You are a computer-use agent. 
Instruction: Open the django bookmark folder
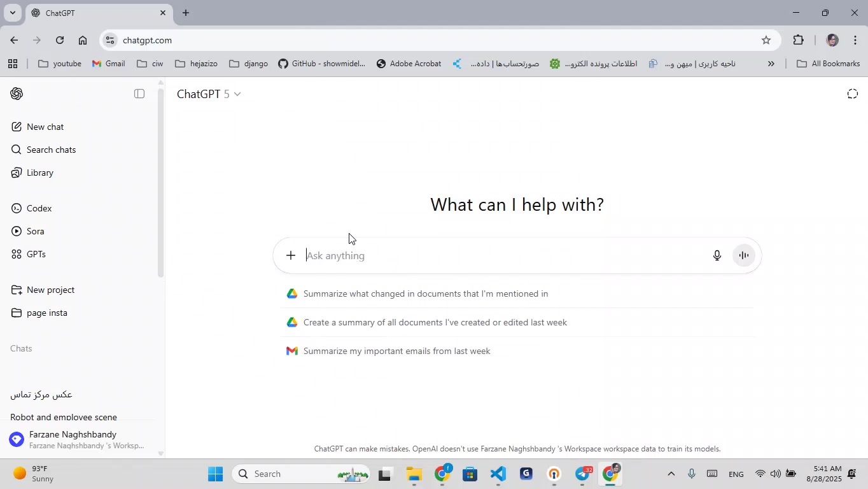[248, 64]
